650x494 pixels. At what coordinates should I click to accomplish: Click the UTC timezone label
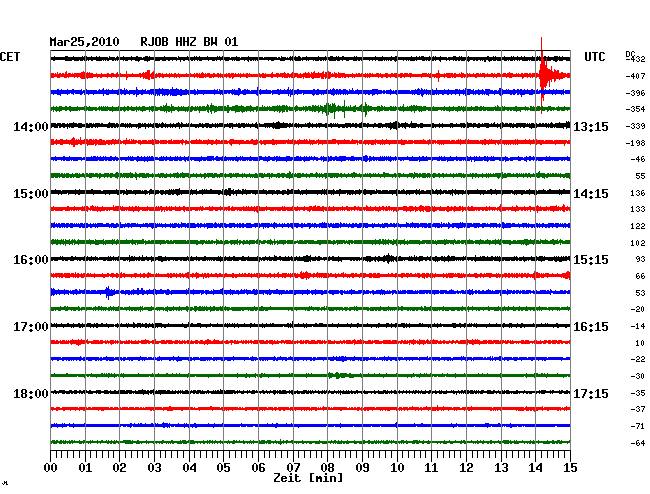click(x=594, y=57)
